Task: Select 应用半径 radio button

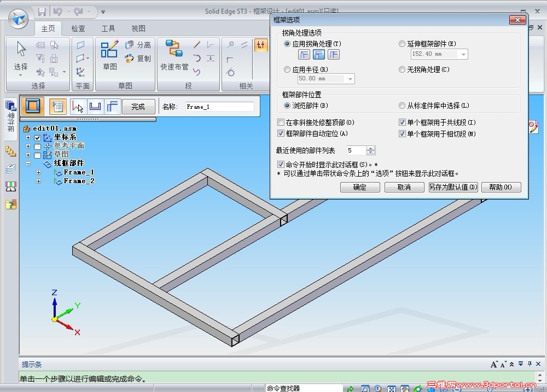Action: pyautogui.click(x=287, y=69)
